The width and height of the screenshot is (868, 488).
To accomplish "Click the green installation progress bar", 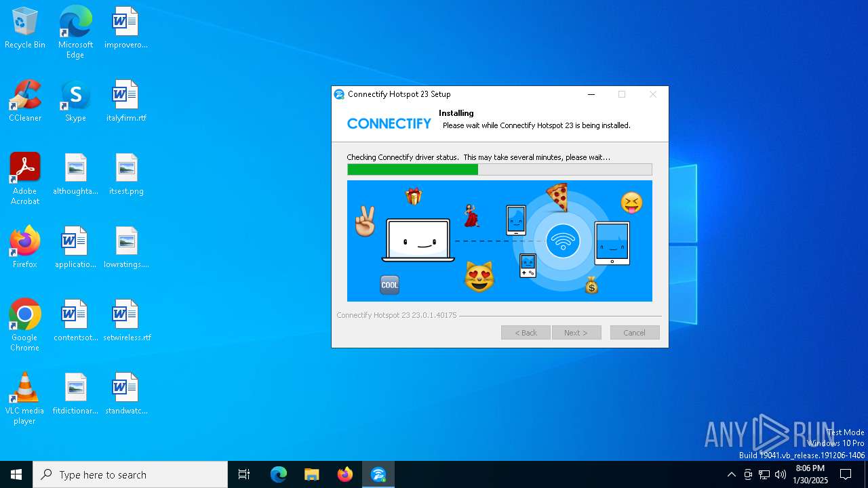I will (x=500, y=169).
